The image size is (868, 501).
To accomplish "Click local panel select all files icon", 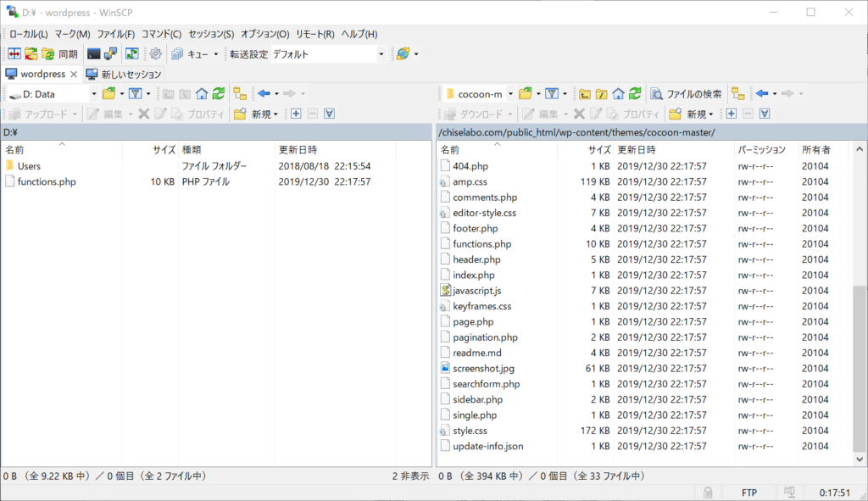I will (x=330, y=114).
